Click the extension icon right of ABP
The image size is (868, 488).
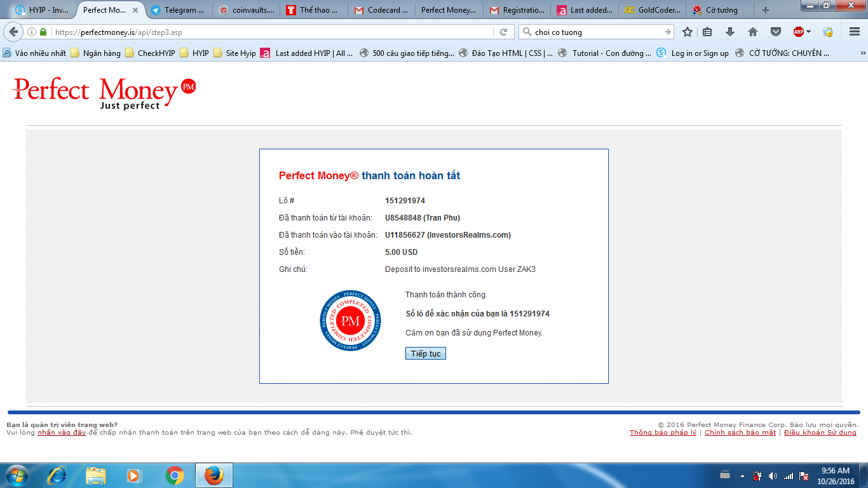pyautogui.click(x=828, y=32)
